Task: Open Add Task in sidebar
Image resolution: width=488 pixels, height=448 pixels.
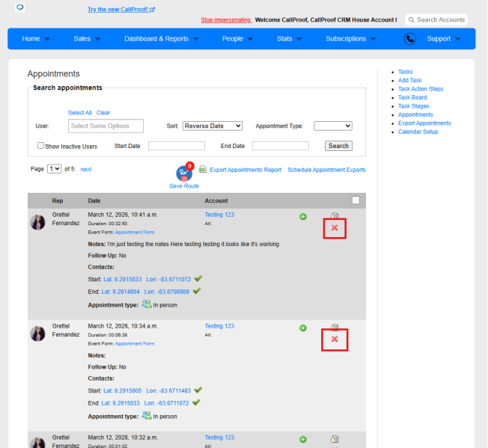Action: (410, 80)
